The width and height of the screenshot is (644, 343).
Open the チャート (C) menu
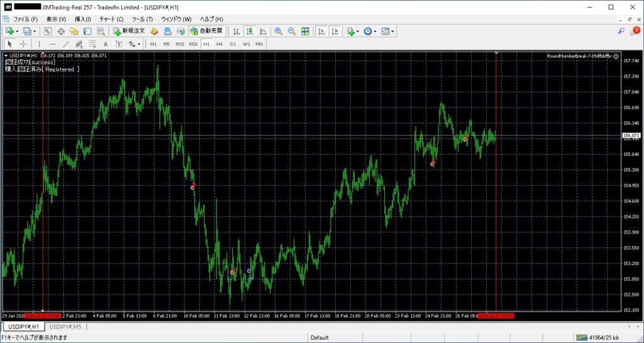[111, 19]
